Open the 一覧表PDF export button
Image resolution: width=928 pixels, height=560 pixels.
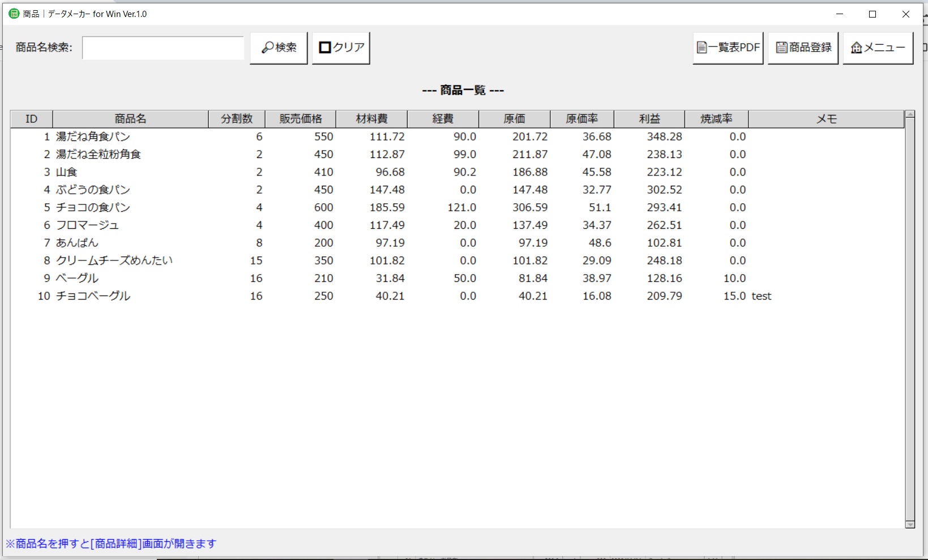tap(728, 48)
